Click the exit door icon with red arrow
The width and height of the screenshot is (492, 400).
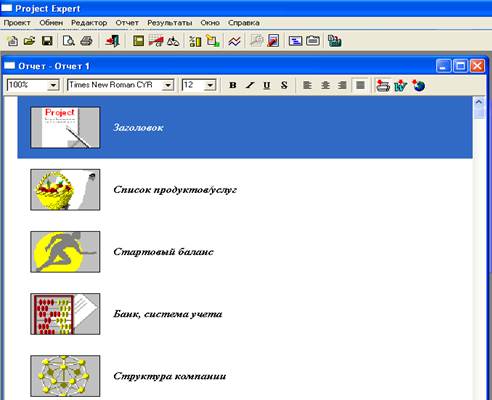[112, 41]
